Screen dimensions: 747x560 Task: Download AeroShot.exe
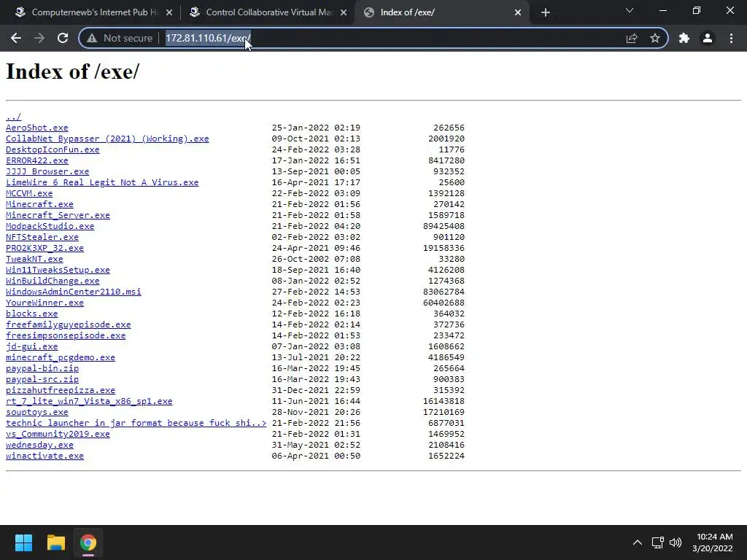tap(36, 128)
